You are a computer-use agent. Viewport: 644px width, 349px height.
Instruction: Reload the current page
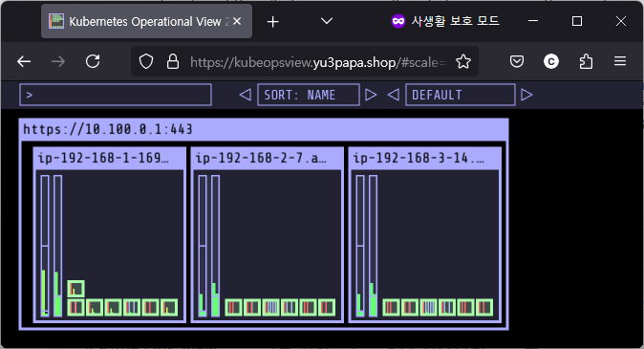93,61
